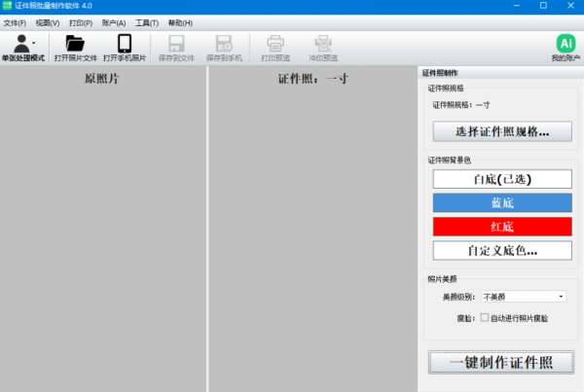Screen dimensions: 584x392
Task: Maximize the application window
Action: 543,6
